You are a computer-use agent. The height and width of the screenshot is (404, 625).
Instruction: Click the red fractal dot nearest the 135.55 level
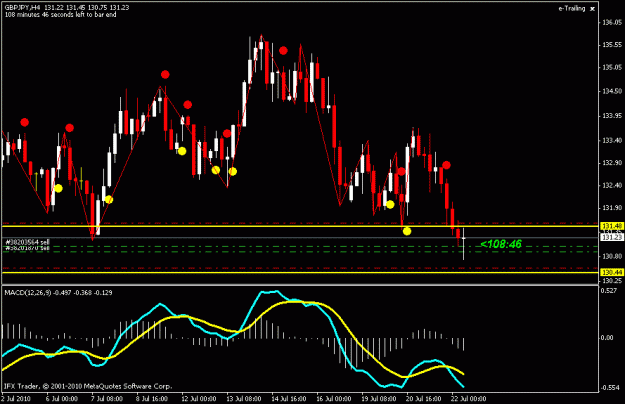(283, 51)
